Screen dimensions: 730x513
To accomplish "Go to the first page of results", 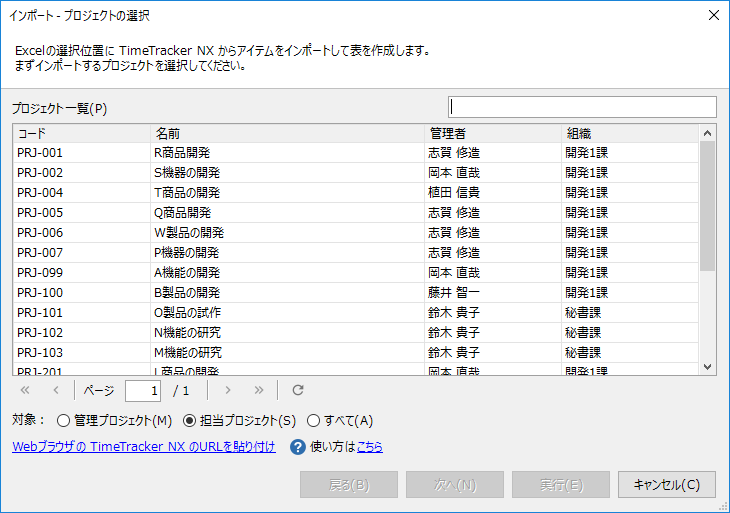I will pos(25,390).
